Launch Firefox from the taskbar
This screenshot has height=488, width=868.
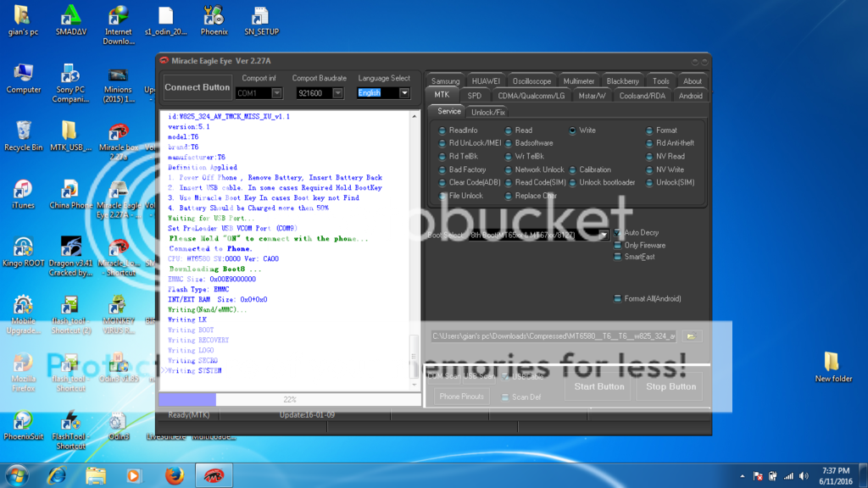point(175,476)
